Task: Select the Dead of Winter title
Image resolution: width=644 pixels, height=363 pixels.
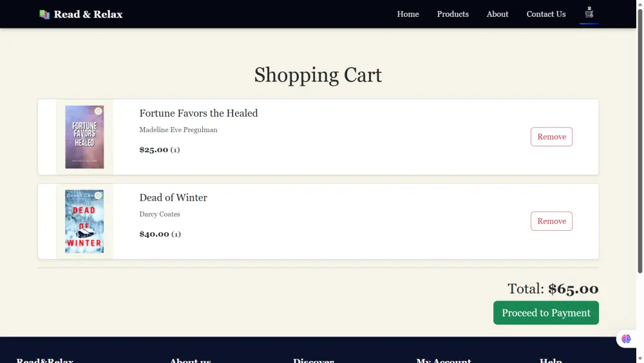Action: tap(173, 197)
